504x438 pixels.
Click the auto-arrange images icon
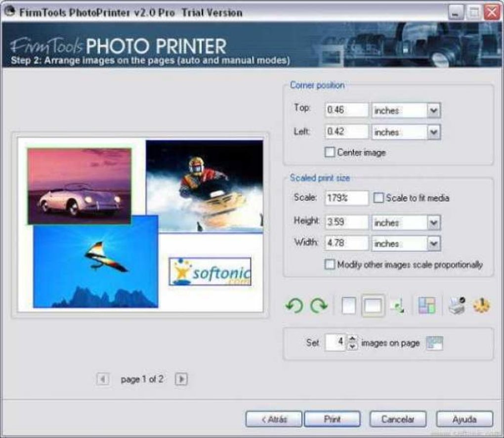pos(399,306)
